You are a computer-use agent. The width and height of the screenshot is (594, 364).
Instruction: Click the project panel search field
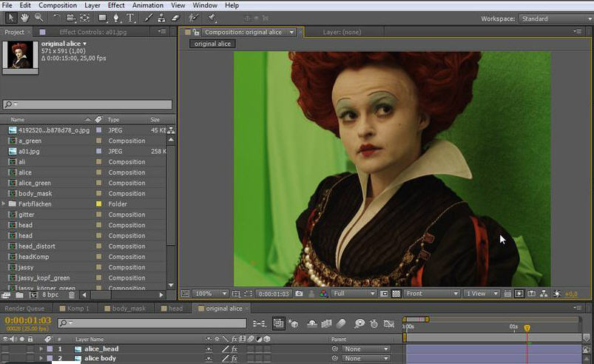[x=87, y=105]
